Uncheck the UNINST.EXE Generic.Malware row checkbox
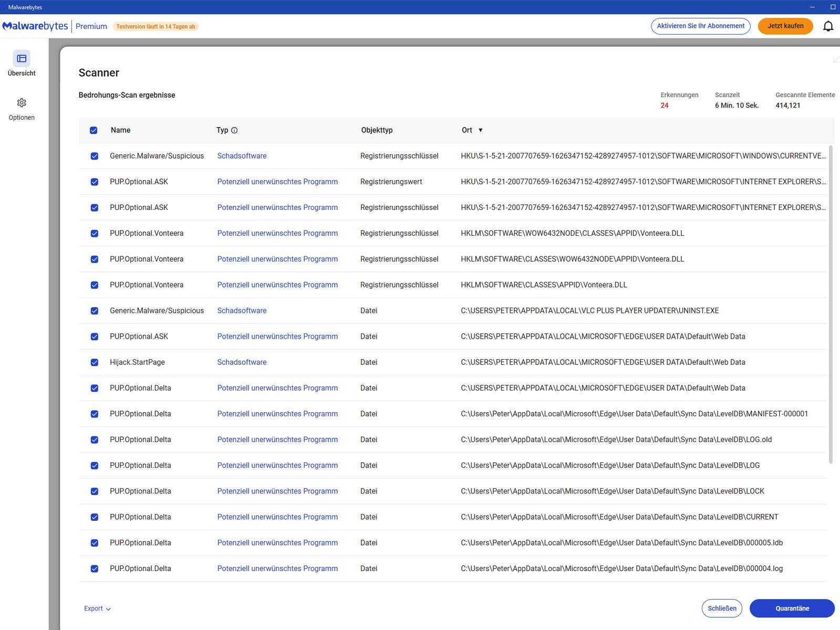 click(95, 311)
